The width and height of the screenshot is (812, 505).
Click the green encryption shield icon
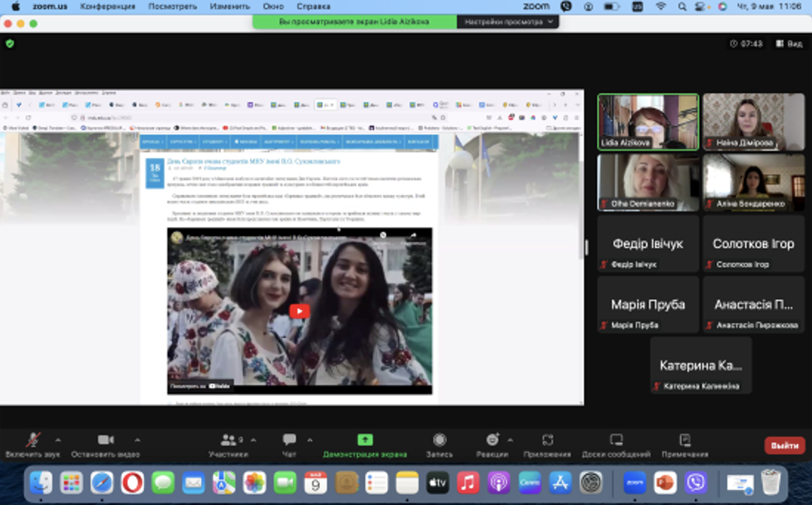coord(10,44)
